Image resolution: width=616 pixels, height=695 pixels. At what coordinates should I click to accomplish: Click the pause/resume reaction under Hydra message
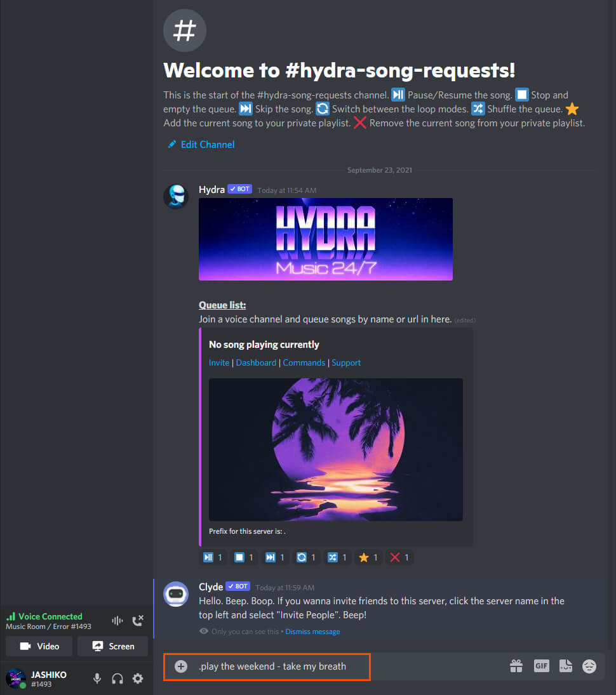pos(213,558)
